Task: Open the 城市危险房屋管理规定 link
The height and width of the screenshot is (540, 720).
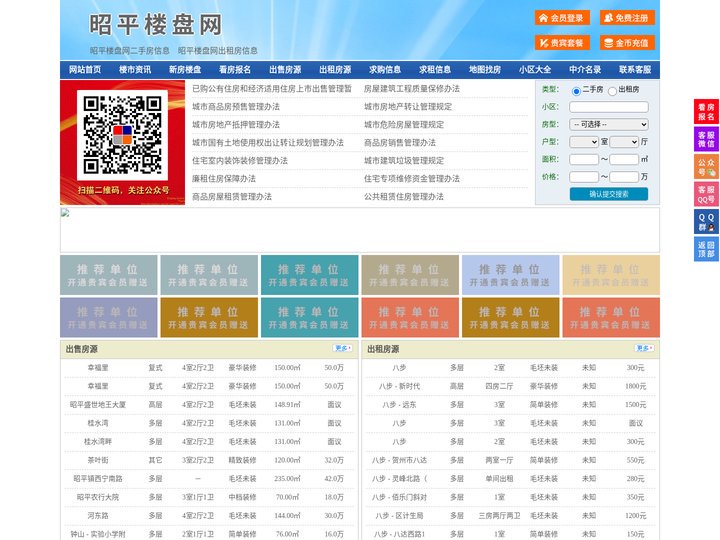Action: (x=404, y=125)
